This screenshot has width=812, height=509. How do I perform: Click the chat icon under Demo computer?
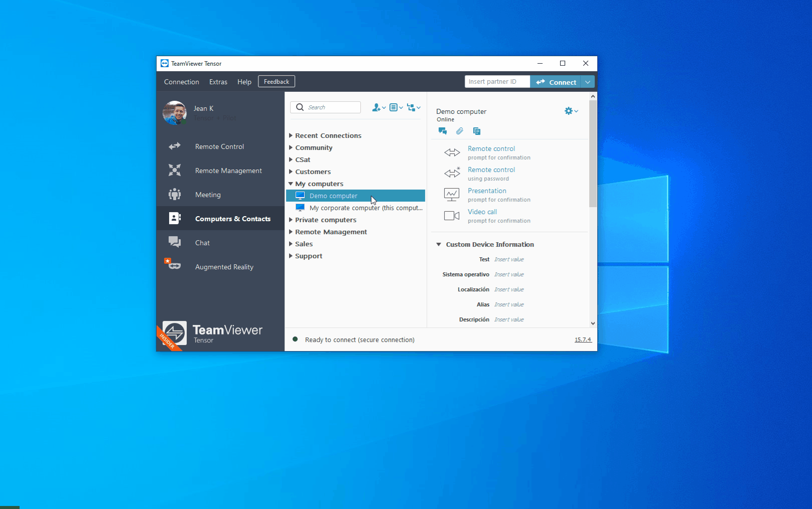pyautogui.click(x=442, y=131)
